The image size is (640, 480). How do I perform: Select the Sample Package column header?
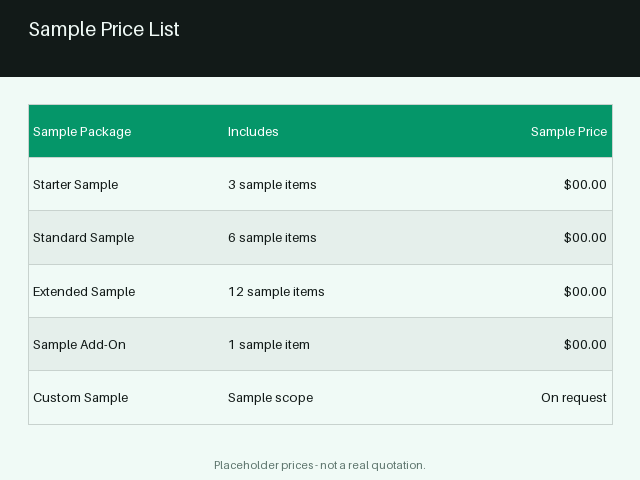click(x=82, y=131)
